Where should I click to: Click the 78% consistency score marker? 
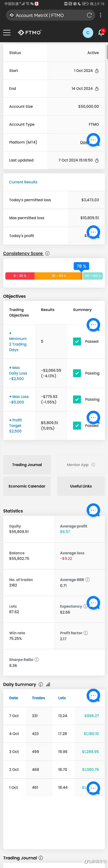(81, 266)
